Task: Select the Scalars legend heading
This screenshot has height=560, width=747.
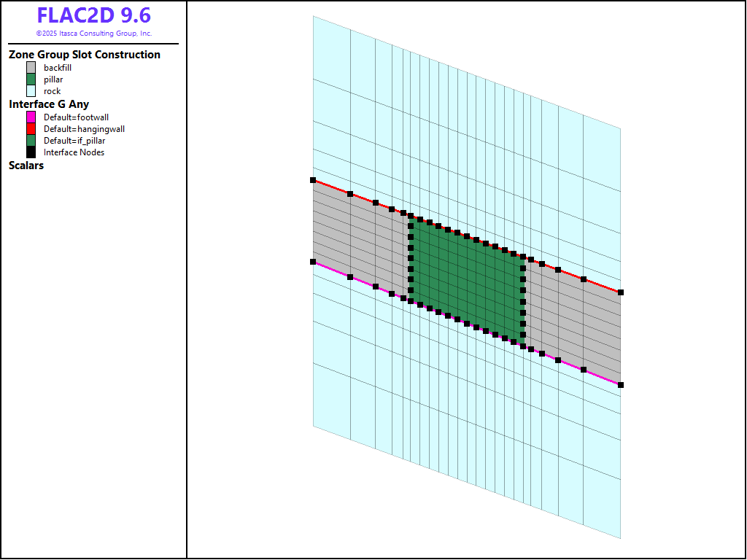Action: click(x=26, y=166)
